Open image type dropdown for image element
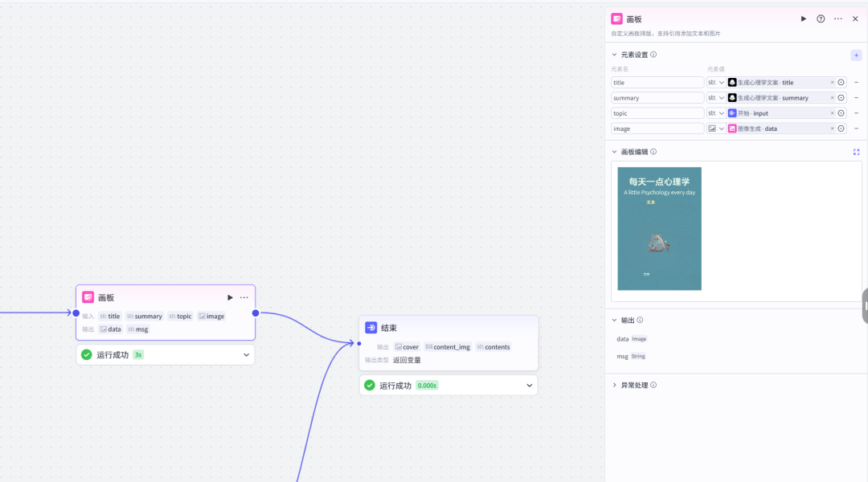The width and height of the screenshot is (868, 482). (x=716, y=129)
